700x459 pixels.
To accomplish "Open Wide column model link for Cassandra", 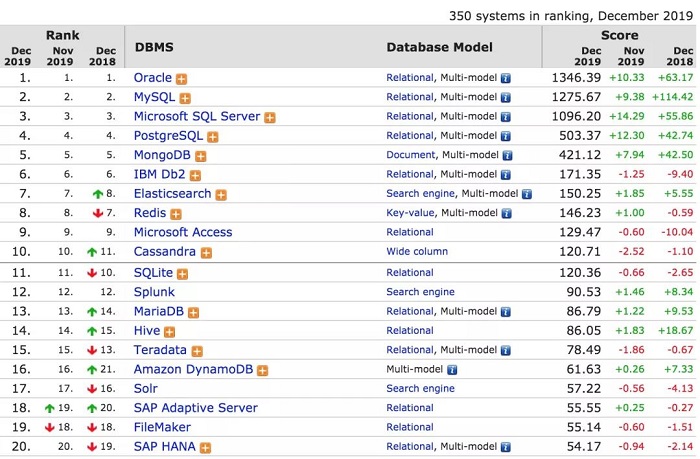I will point(417,253).
